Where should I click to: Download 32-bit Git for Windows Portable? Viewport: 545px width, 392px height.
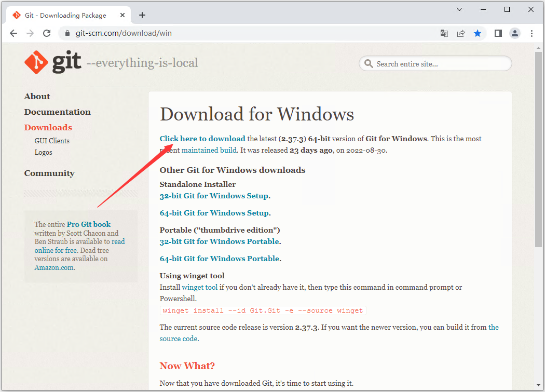pyautogui.click(x=220, y=241)
